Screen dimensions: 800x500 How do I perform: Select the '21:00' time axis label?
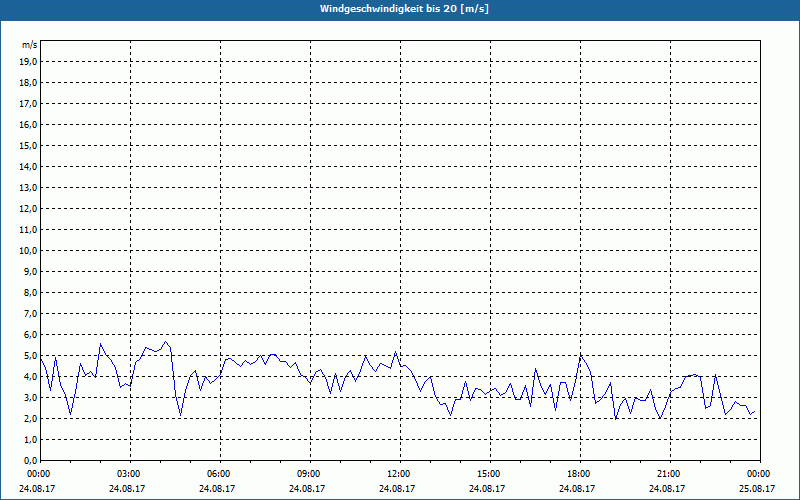[669, 474]
